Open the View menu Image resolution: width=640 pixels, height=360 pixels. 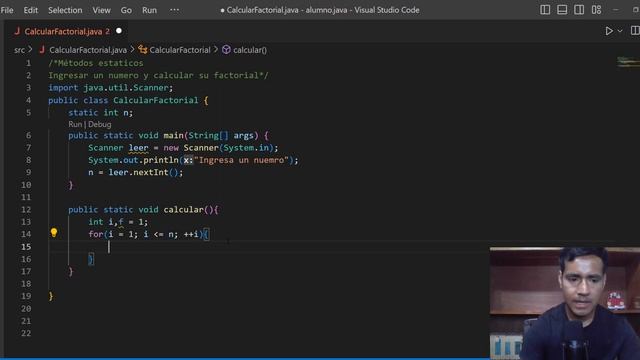(x=101, y=10)
